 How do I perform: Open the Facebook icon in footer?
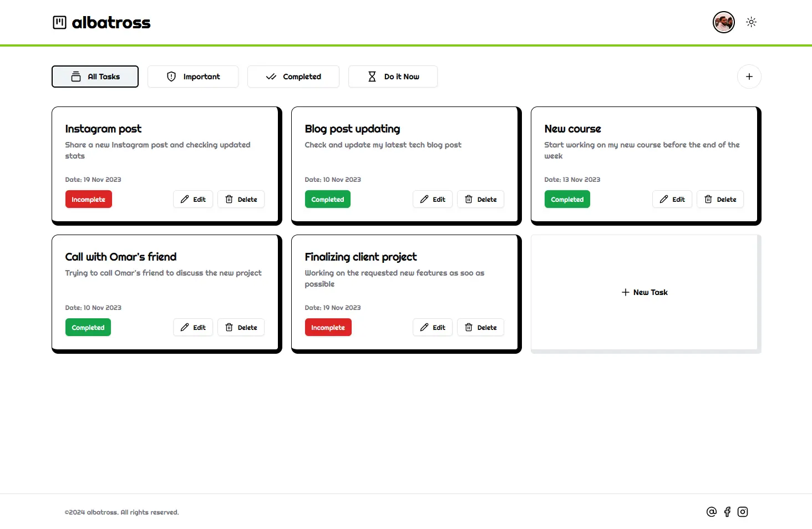pos(727,512)
